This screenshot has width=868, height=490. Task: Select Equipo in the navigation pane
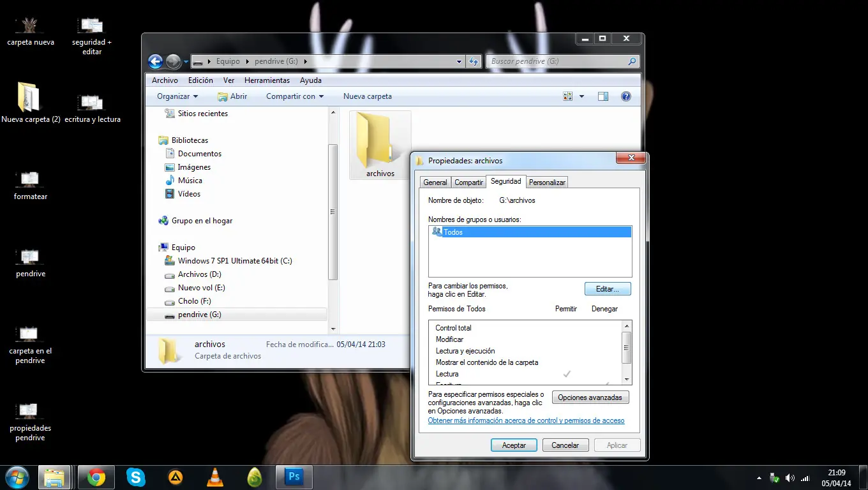pyautogui.click(x=177, y=248)
